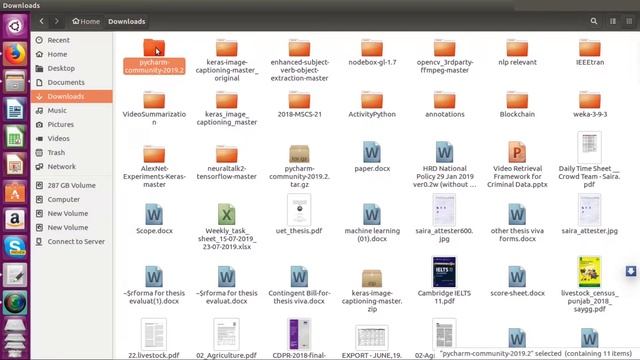640x360 pixels.
Task: Select Video Retrieval Framework pptx file
Action: [x=517, y=165]
